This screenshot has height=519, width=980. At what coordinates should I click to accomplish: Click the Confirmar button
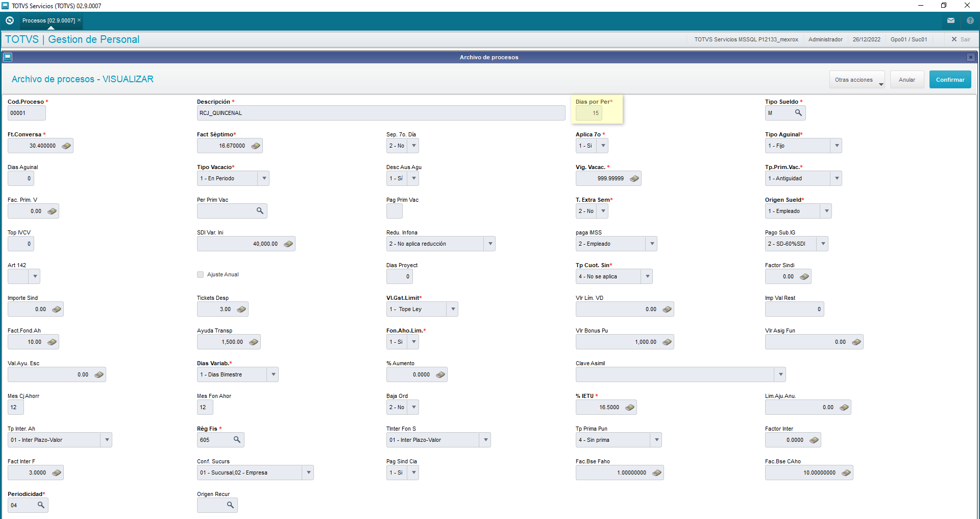(950, 80)
